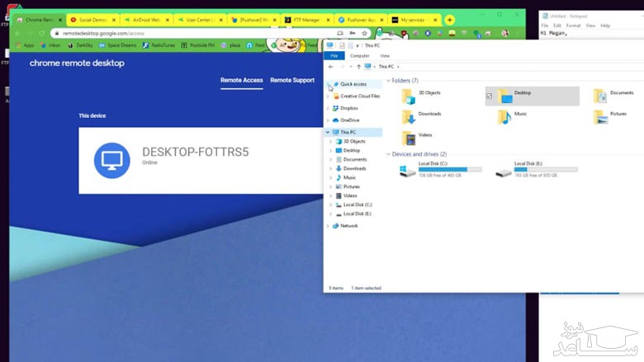Viewport: 644px width, 362px height.
Task: Open the Format menu in Notepad
Action: pos(573,26)
